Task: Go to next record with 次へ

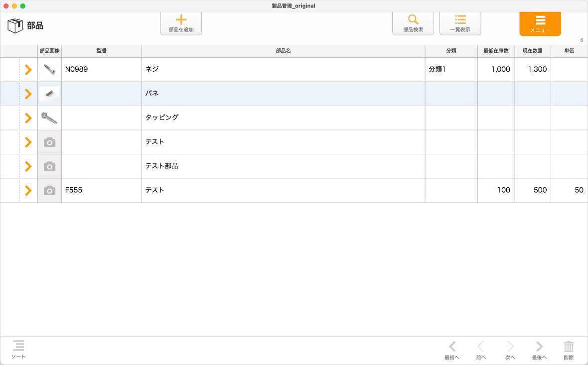Action: [510, 350]
